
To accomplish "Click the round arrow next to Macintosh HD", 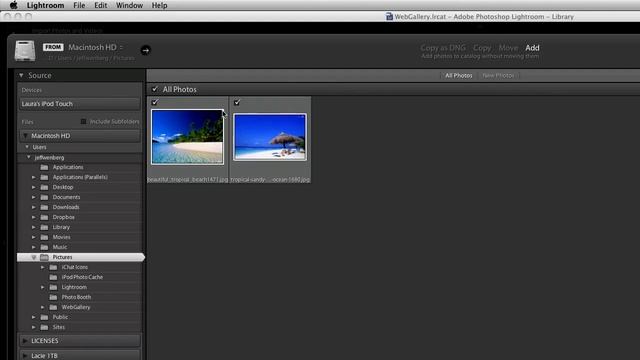I will coord(145,51).
